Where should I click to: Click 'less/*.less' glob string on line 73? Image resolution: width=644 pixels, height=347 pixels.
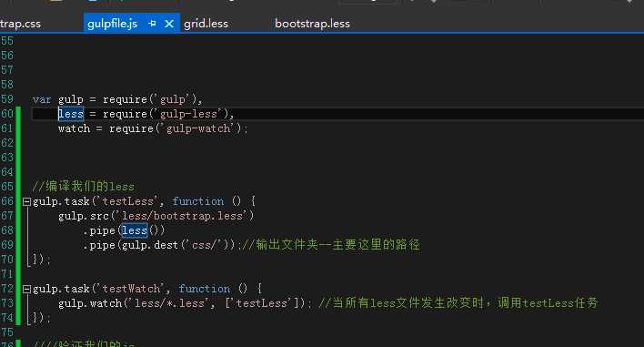[x=169, y=303]
